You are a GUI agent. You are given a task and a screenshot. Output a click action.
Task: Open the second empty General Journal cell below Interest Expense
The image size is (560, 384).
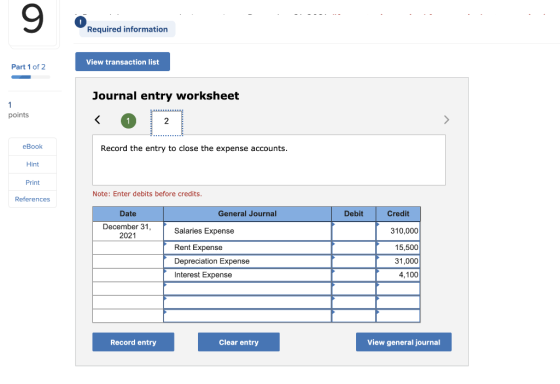click(248, 302)
